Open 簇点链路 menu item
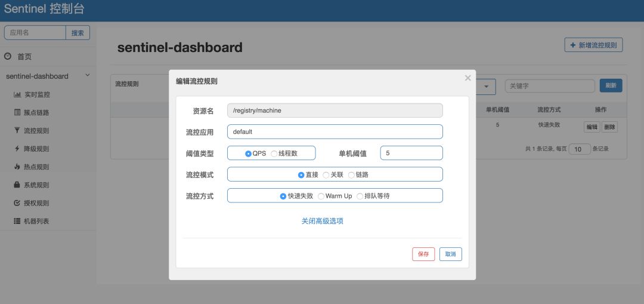The width and height of the screenshot is (644, 304). 37,113
